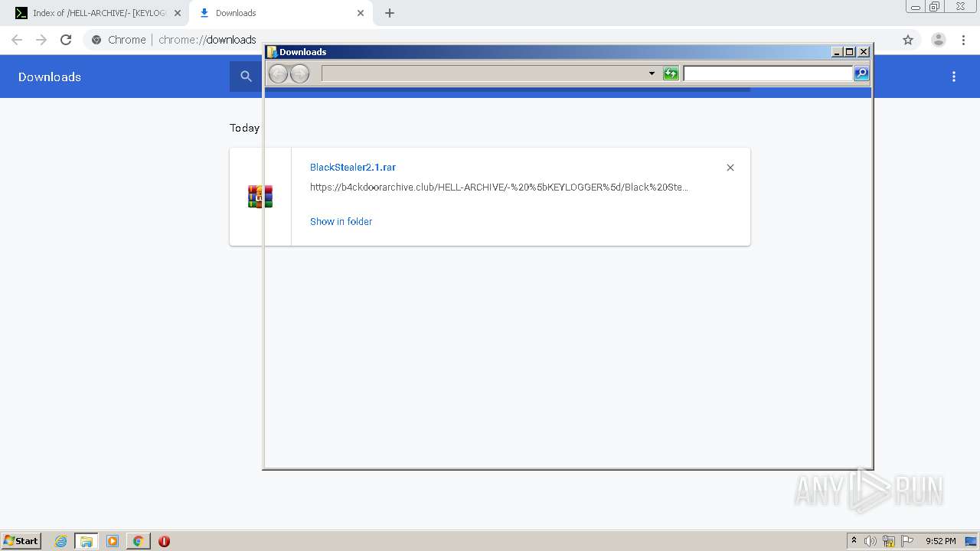The width and height of the screenshot is (980, 551).
Task: Click the search box in Downloads explorer window
Action: [x=768, y=73]
